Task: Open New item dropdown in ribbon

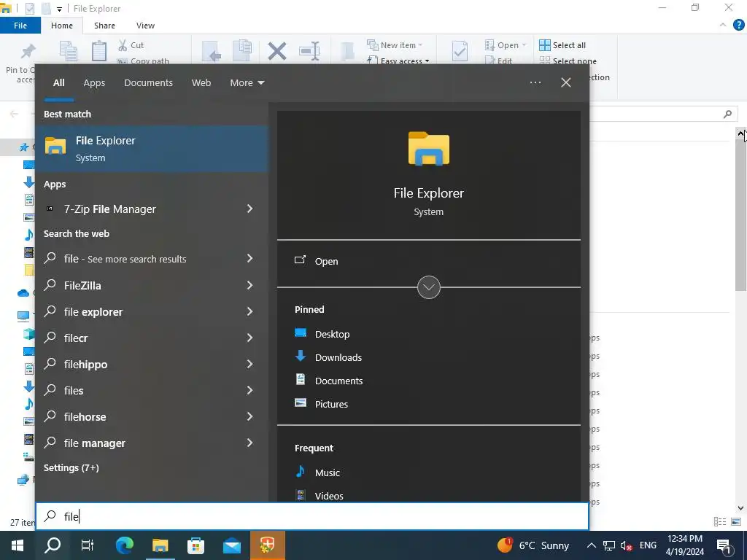Action: pyautogui.click(x=395, y=45)
